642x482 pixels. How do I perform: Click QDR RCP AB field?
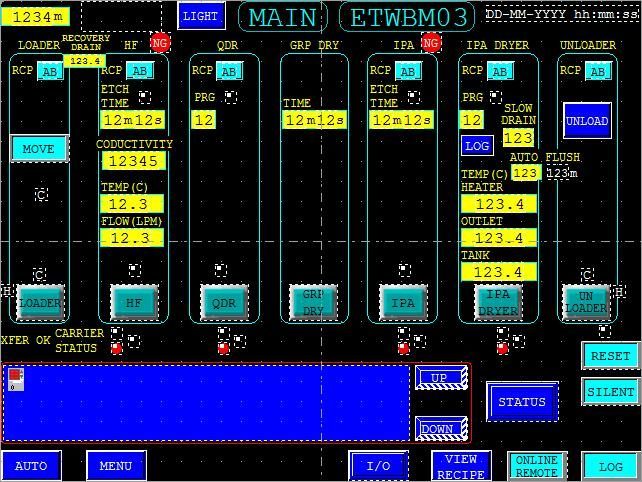point(229,71)
